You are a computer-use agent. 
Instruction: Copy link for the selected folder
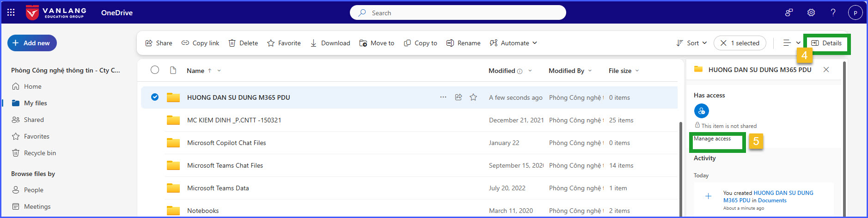click(200, 43)
